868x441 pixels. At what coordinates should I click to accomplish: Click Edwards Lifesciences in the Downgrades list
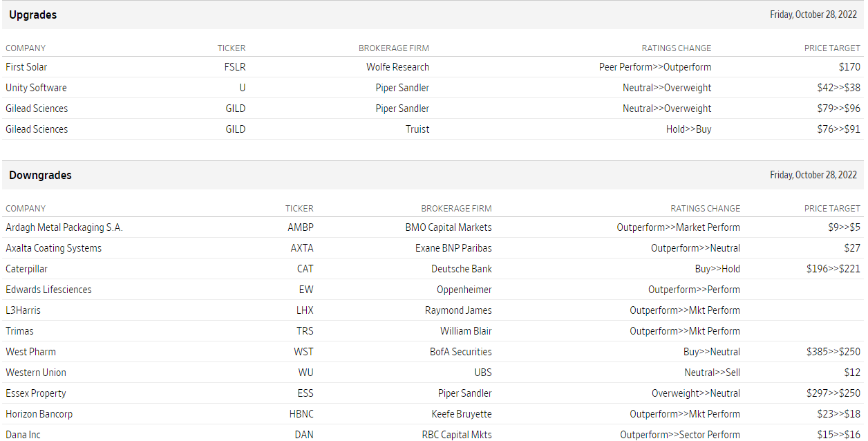click(x=48, y=290)
